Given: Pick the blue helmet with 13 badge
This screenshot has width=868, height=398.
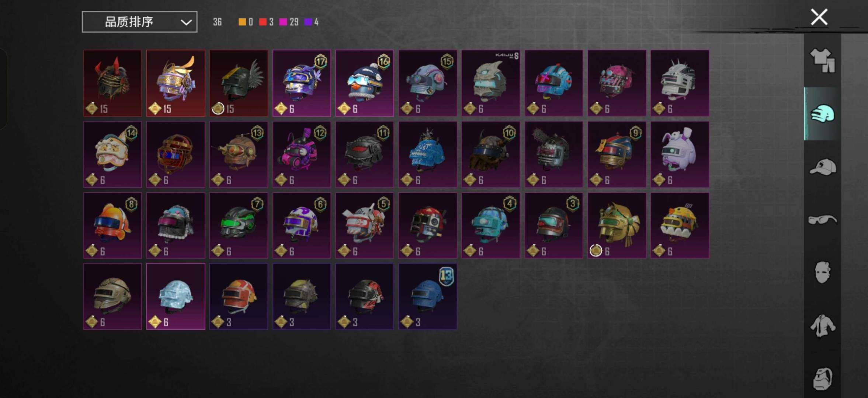Looking at the screenshot, I should coord(428,296).
